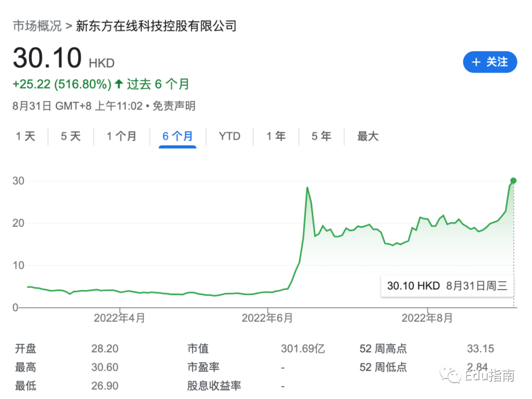The width and height of the screenshot is (532, 399).
Task: Click the 2022年8月 axis label
Action: [427, 318]
